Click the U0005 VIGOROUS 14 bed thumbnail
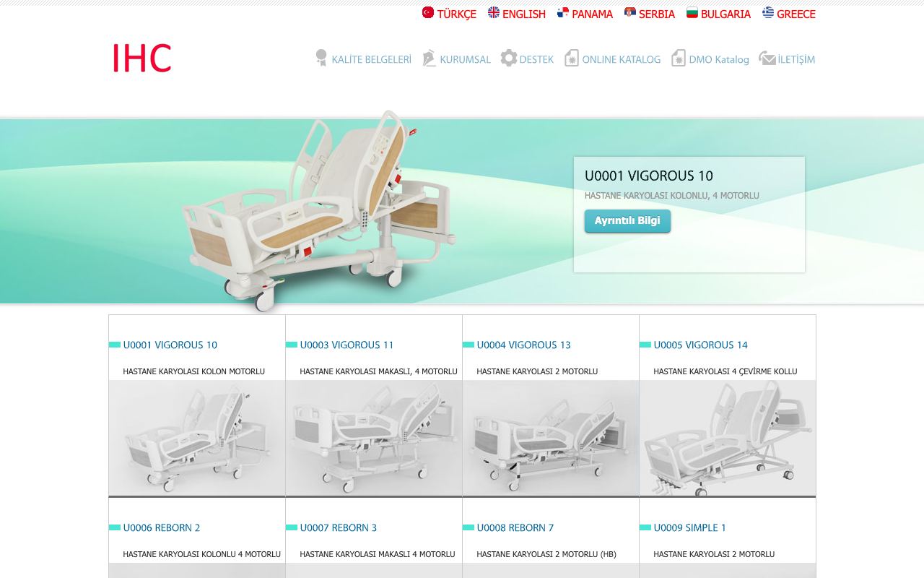Viewport: 924px width, 578px height. (x=728, y=438)
